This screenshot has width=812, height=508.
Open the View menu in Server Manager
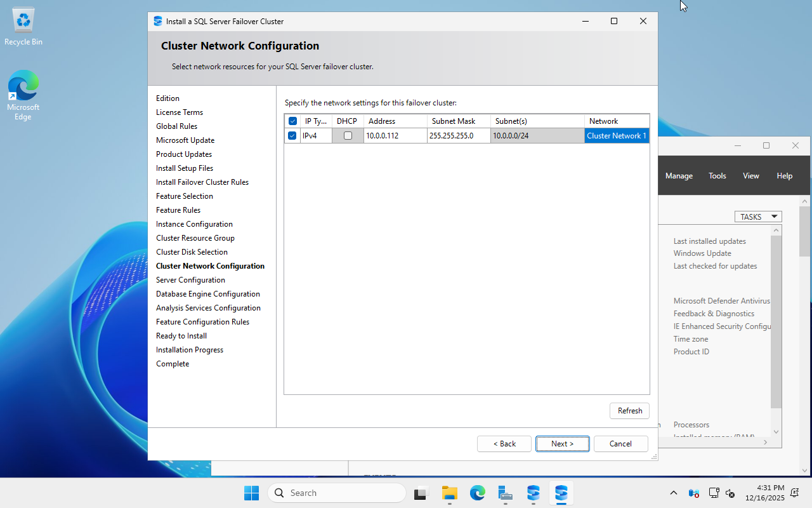click(x=750, y=175)
